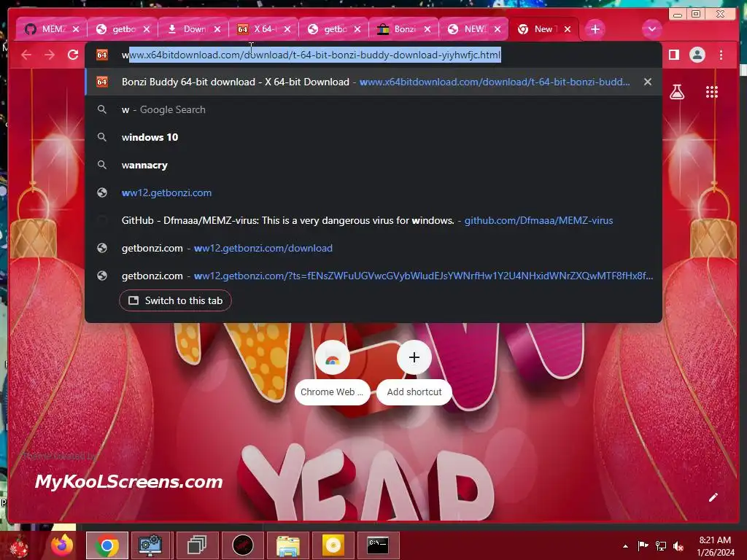Open Chrome three-dot menu
Viewport: 747px width, 560px height.
pyautogui.click(x=721, y=55)
